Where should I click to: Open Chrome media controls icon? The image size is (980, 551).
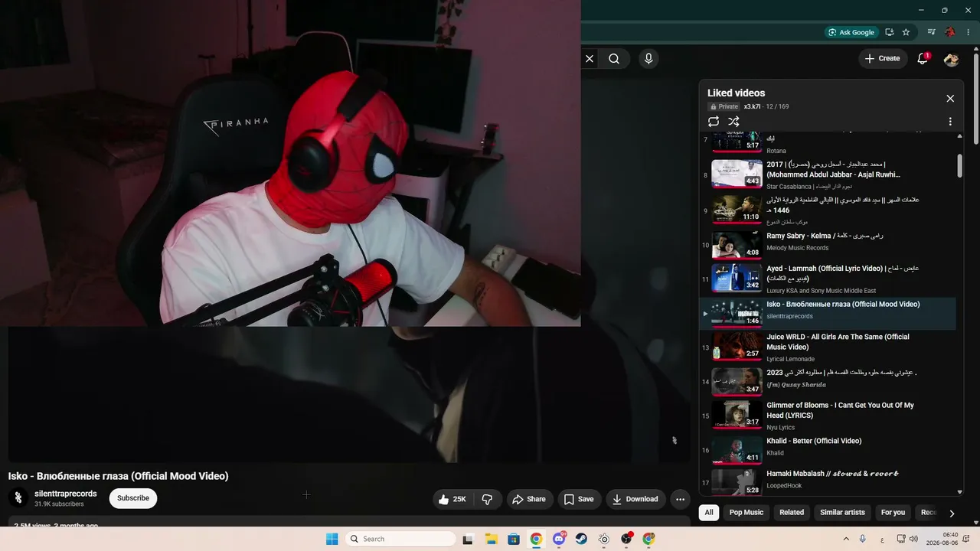coord(932,32)
